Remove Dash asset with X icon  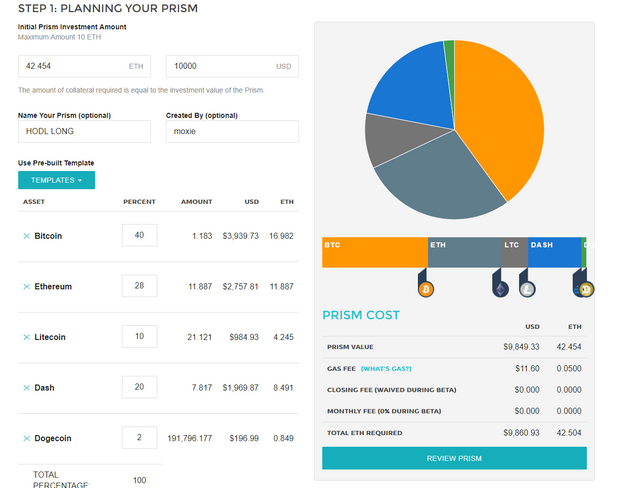[x=27, y=388]
